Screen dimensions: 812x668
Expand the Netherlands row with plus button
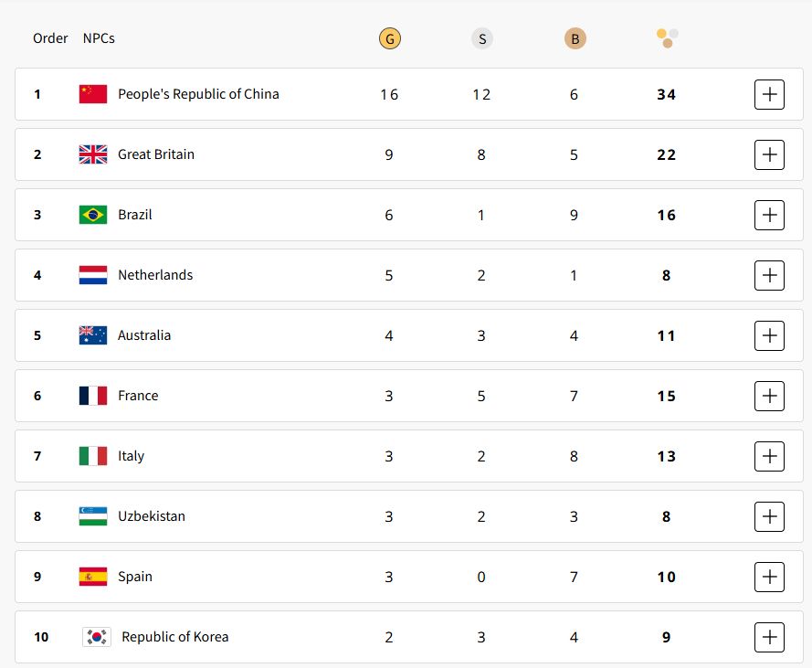pyautogui.click(x=769, y=275)
